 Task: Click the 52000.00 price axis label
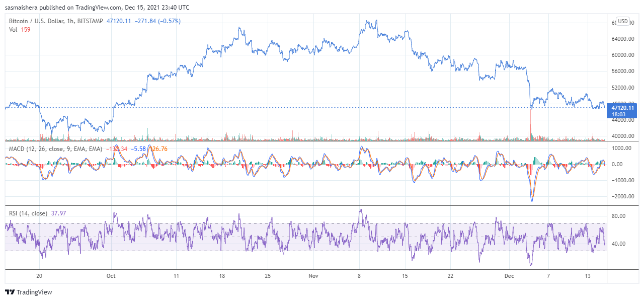pyautogui.click(x=623, y=88)
